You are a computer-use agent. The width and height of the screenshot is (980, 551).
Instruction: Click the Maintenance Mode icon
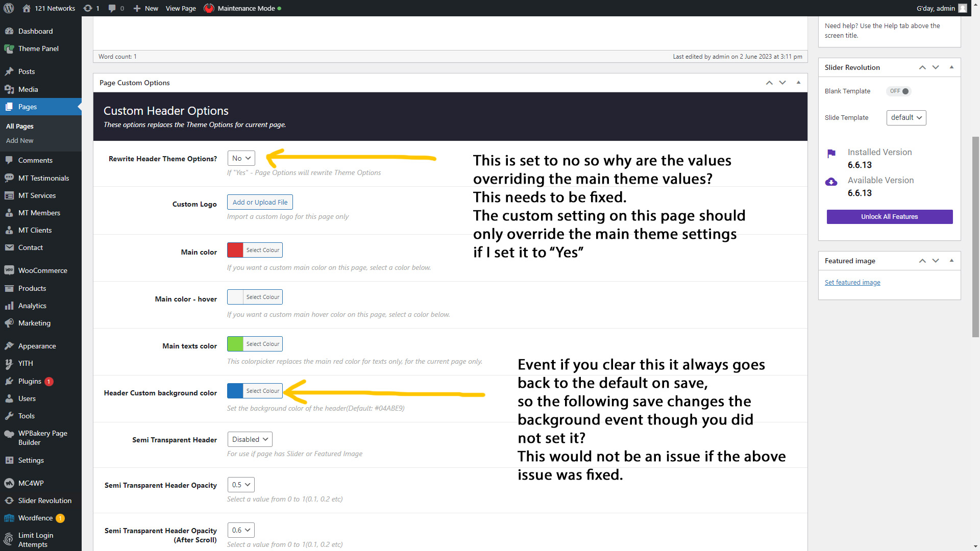coord(209,8)
